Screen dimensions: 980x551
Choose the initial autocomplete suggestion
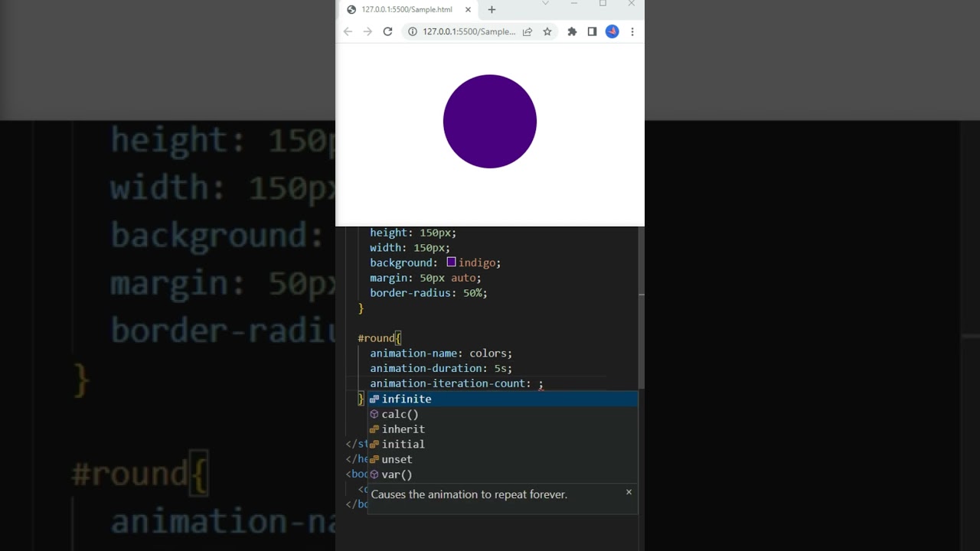502,444
